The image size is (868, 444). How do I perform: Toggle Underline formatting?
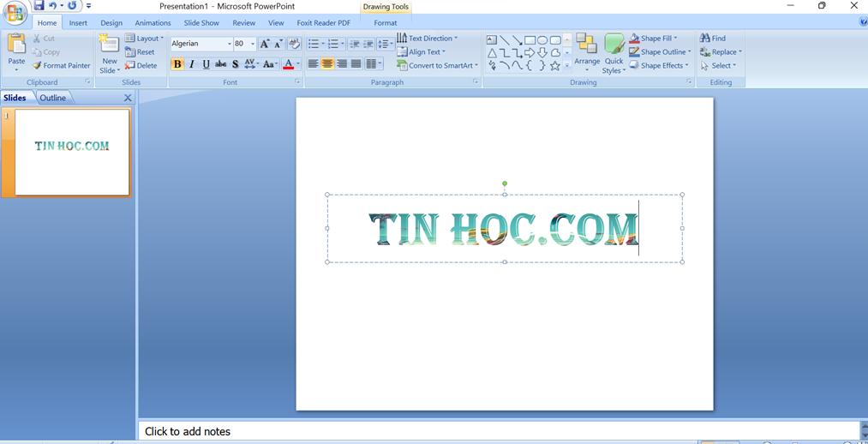(207, 64)
